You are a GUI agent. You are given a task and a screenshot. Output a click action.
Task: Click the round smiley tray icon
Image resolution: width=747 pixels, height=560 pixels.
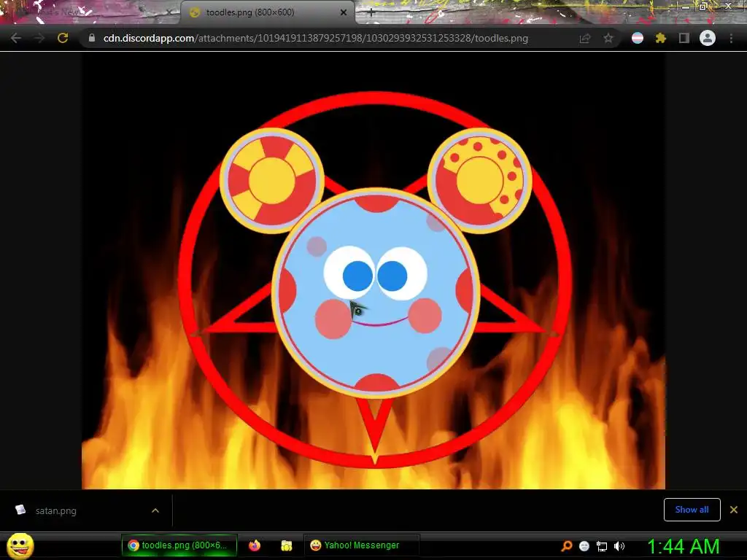point(584,546)
